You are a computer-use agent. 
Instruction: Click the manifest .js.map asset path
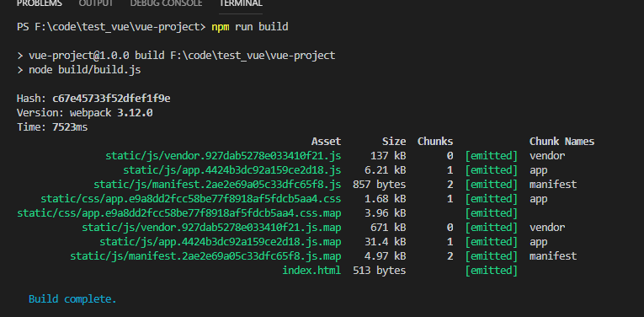pos(205,256)
